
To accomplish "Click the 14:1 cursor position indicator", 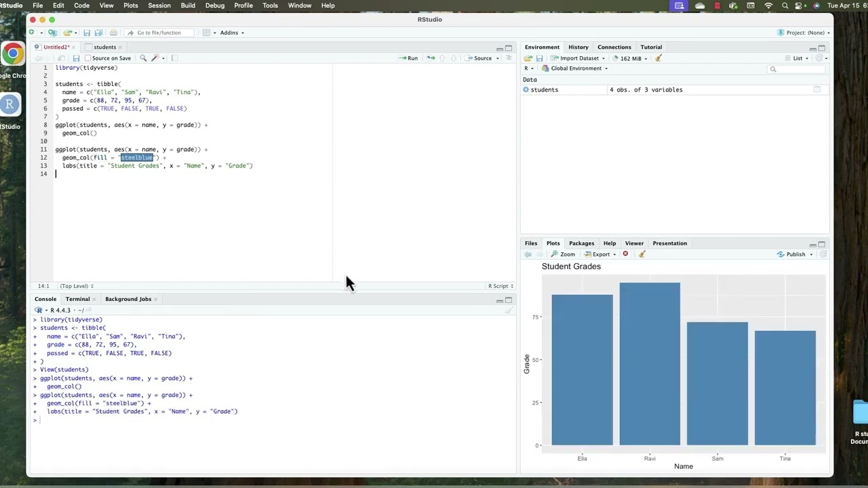I will 43,286.
